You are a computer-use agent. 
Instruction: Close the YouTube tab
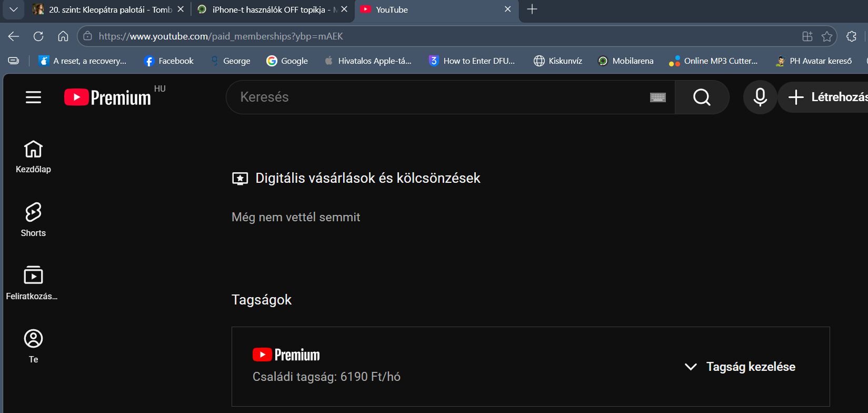point(507,9)
